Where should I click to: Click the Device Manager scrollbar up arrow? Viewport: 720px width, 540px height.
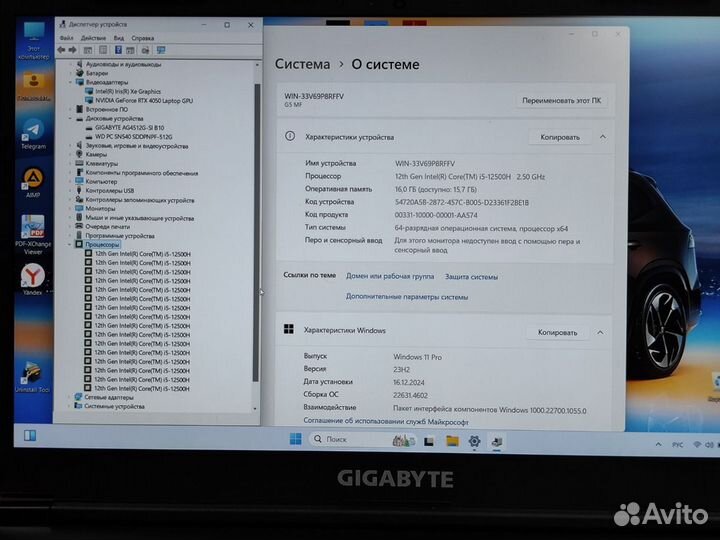257,65
